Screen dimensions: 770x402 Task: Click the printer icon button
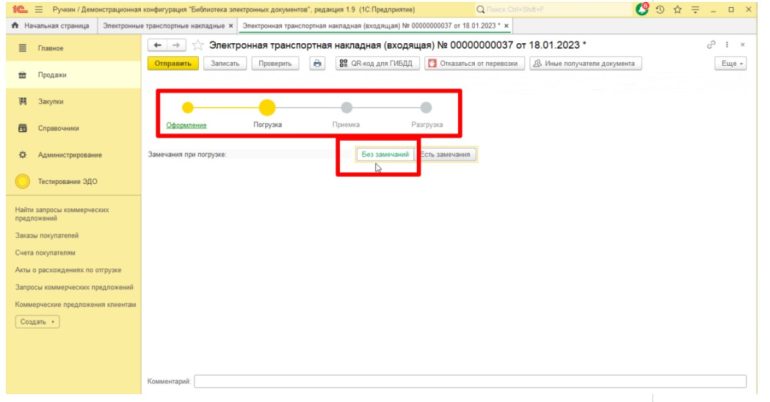pyautogui.click(x=317, y=63)
